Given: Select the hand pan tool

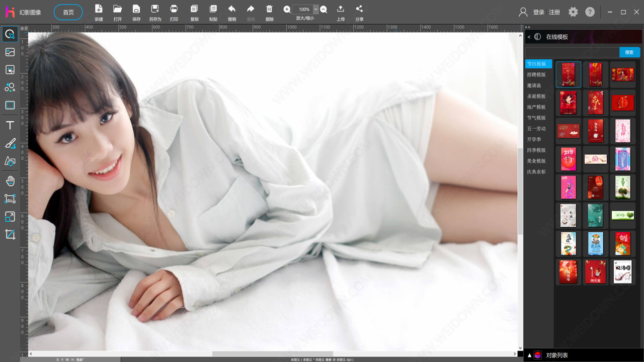Looking at the screenshot, I should (x=10, y=181).
